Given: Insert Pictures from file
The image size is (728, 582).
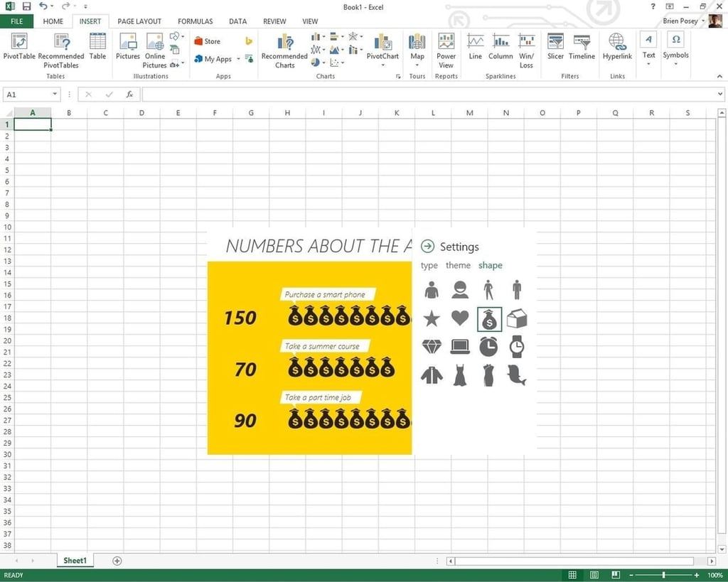Looking at the screenshot, I should coord(128,46).
